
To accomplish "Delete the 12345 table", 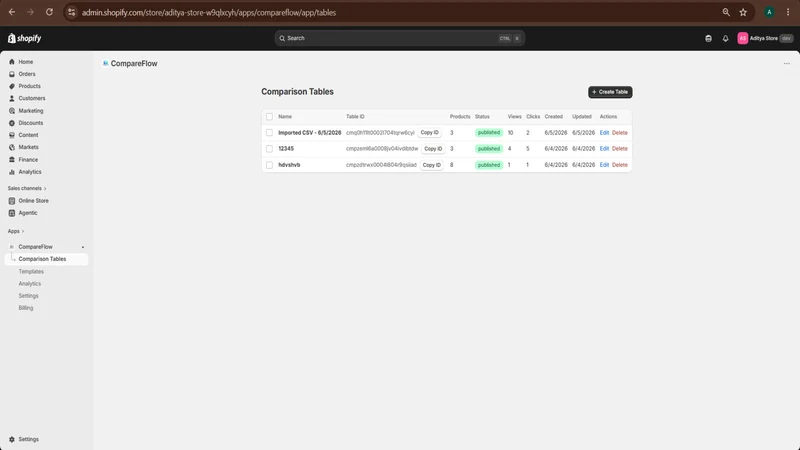I will tap(620, 149).
